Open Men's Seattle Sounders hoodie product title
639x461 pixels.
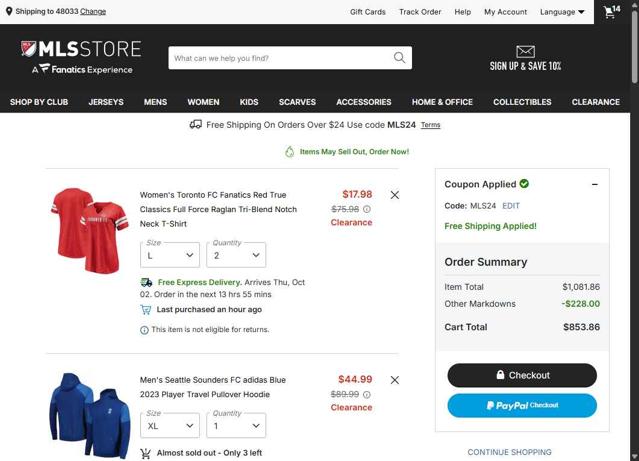coord(213,387)
